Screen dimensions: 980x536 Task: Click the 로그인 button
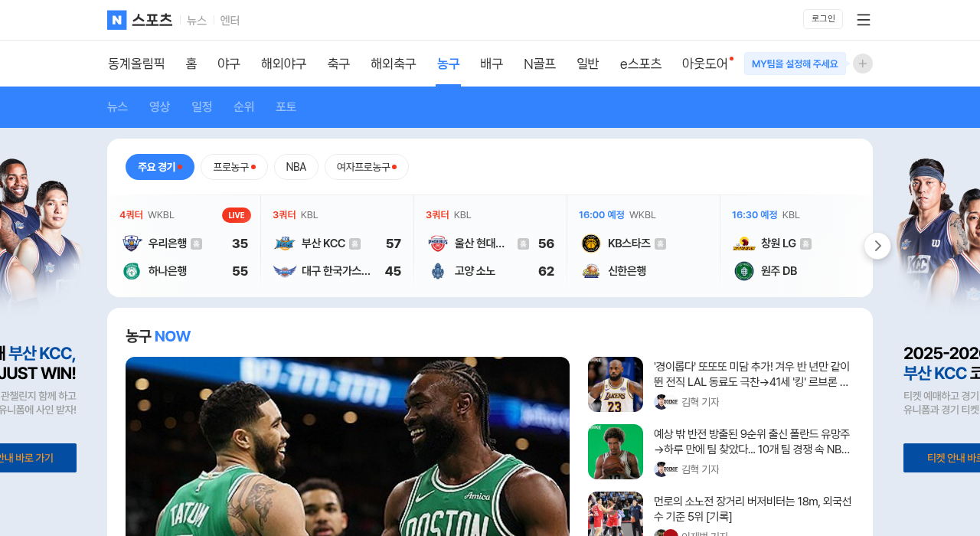tap(822, 18)
